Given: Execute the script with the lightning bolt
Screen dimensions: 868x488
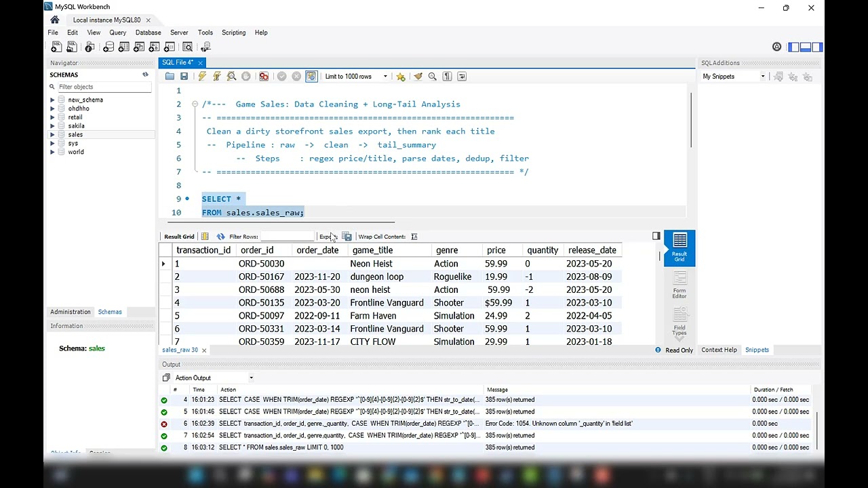Looking at the screenshot, I should pos(202,77).
